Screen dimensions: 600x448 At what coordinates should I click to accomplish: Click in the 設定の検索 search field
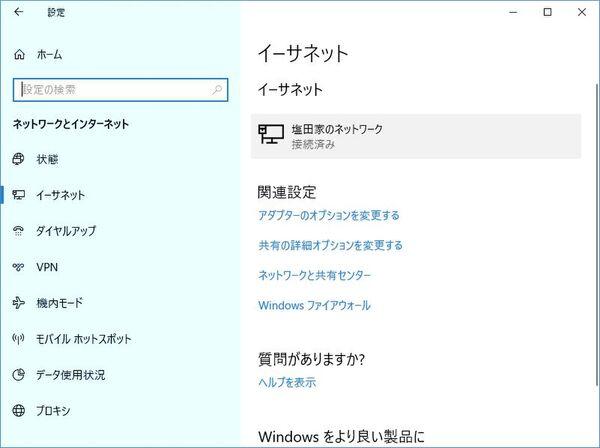pos(121,90)
